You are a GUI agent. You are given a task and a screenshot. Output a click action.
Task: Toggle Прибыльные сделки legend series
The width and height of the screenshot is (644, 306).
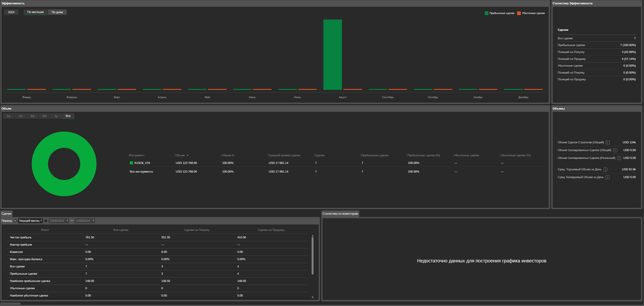point(499,13)
